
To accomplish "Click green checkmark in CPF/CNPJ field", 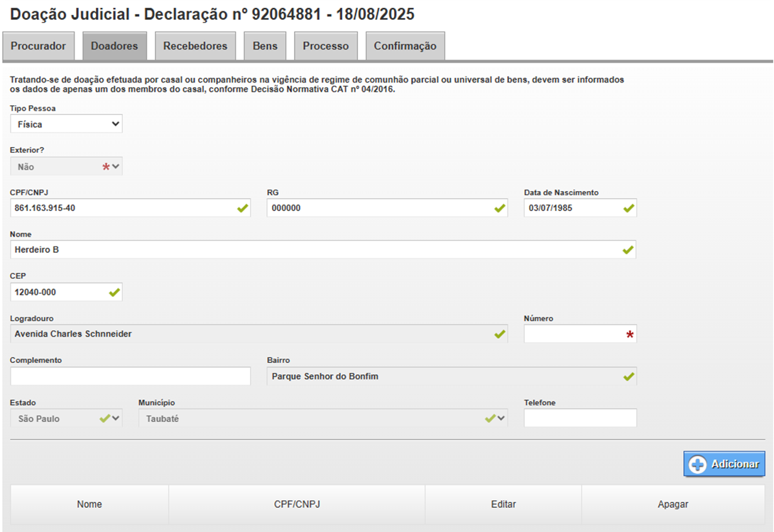I will pyautogui.click(x=243, y=208).
